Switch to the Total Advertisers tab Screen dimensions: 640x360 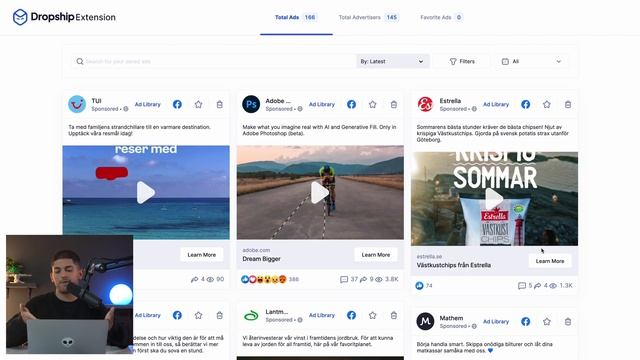(369, 17)
